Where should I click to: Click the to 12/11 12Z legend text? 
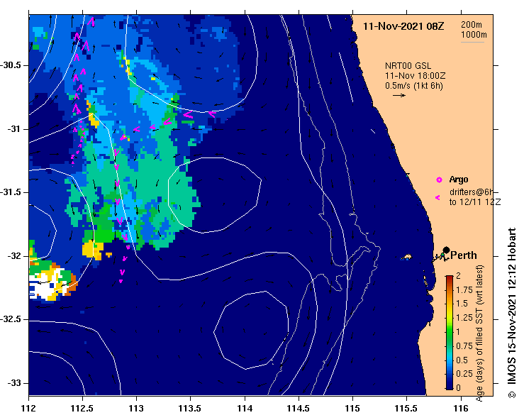click(475, 202)
